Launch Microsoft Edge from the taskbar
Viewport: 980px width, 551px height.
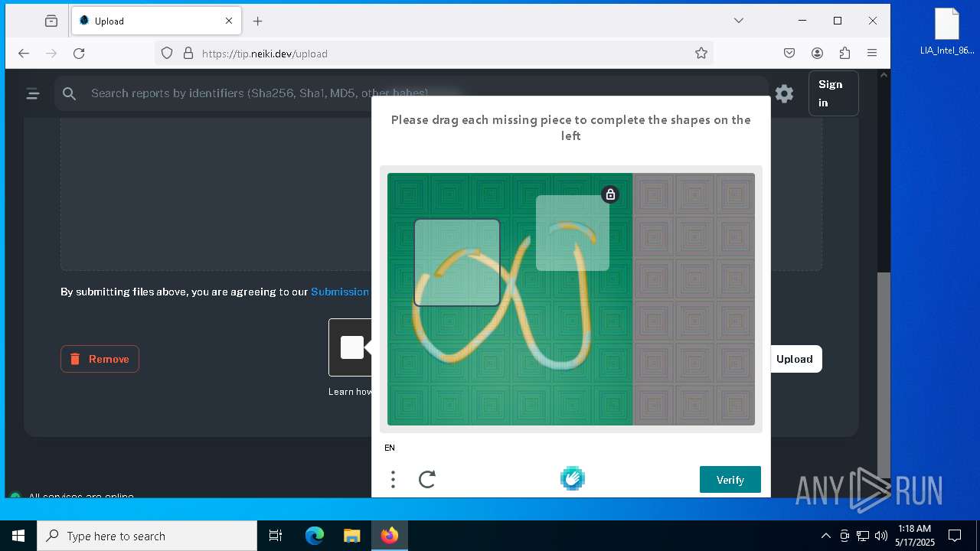click(315, 536)
